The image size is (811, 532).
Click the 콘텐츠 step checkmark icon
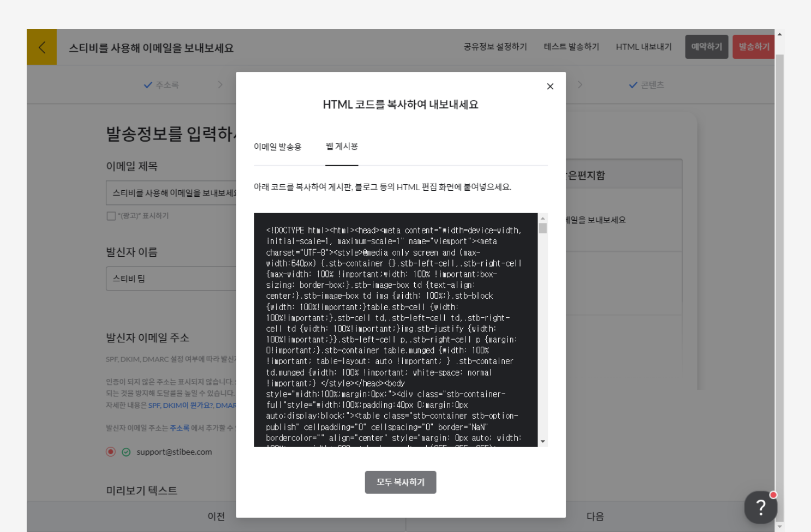633,85
